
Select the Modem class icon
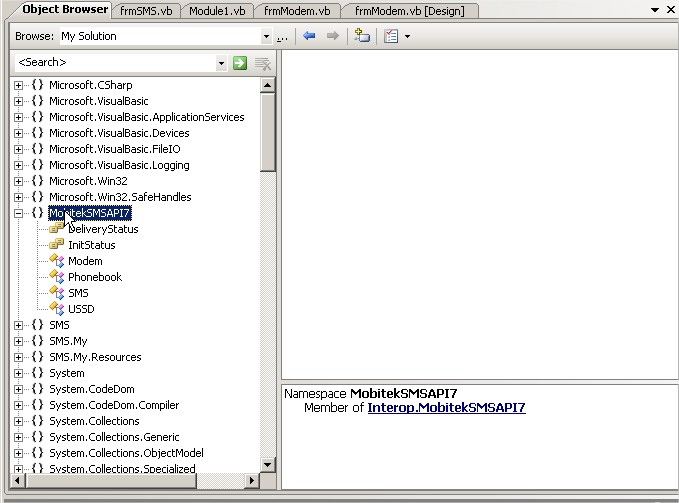pos(57,261)
